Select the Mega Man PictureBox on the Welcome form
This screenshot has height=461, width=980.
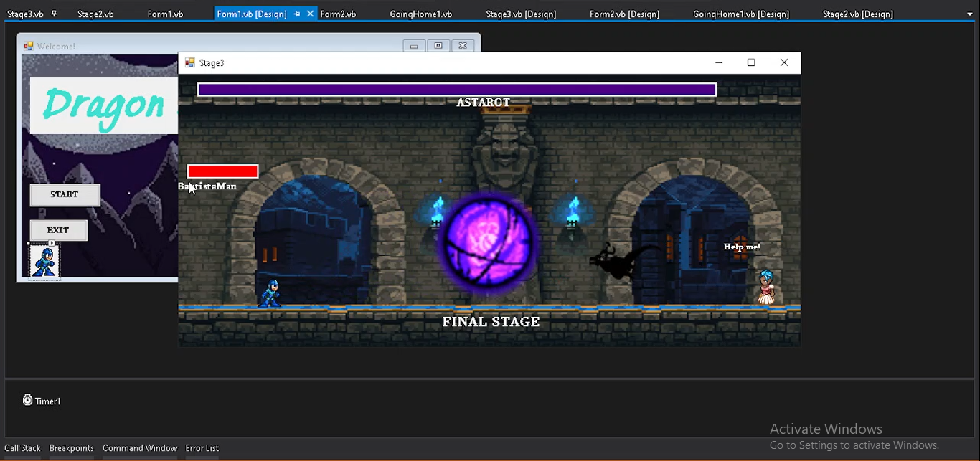[44, 262]
